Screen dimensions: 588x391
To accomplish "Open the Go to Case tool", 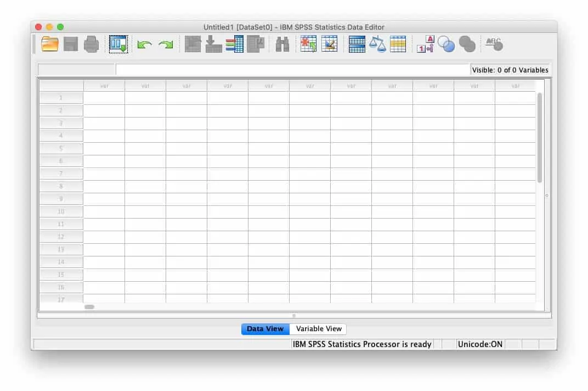I will [193, 44].
